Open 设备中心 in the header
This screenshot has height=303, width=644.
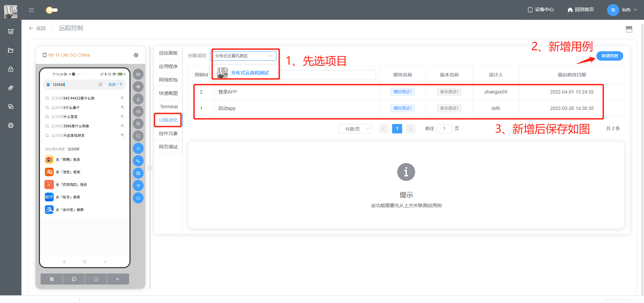pos(541,10)
